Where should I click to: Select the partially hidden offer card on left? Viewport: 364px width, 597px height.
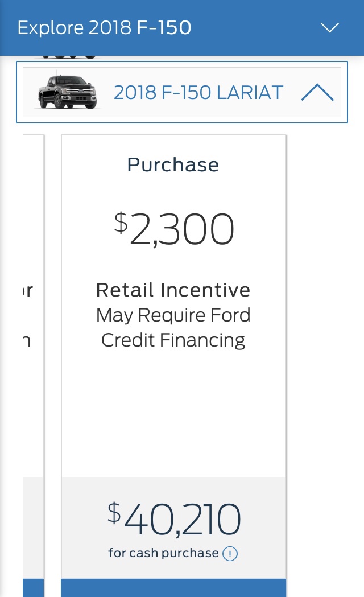(33, 365)
